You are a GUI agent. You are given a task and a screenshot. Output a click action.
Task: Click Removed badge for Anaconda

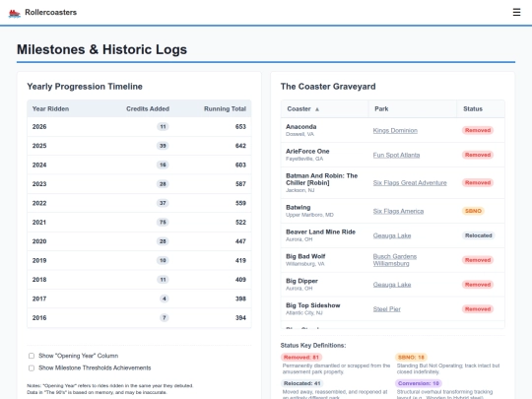click(478, 130)
